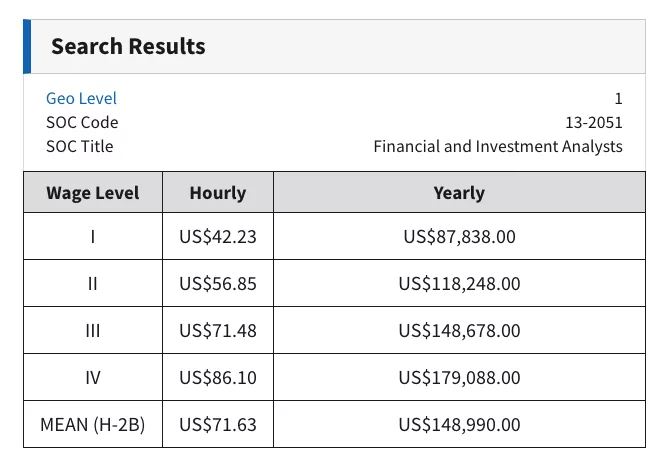Click the Level III hourly wage US$71.48
Image resolution: width=660 pixels, height=455 pixels.
point(218,331)
